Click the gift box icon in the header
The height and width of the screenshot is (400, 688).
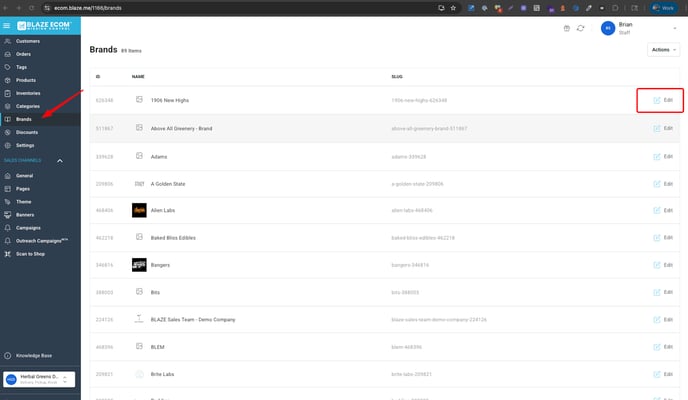coord(565,28)
